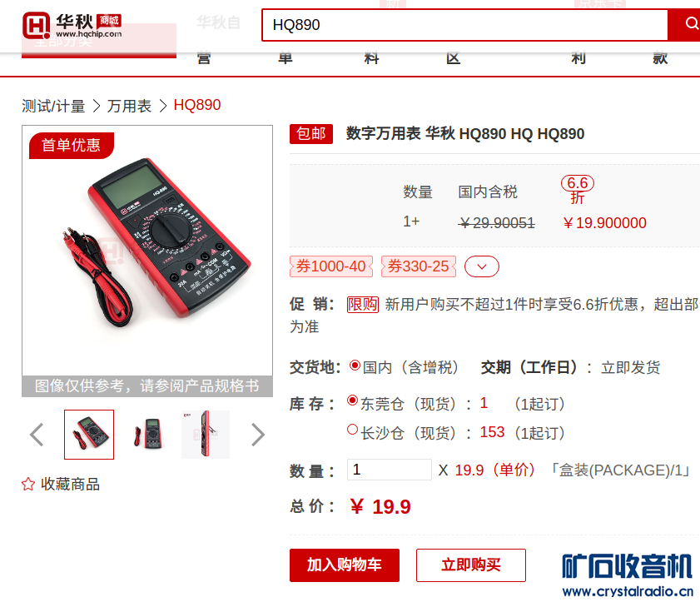Click 加入购物车 add to cart button
Viewport: 700px width, 602px height.
coord(345,565)
